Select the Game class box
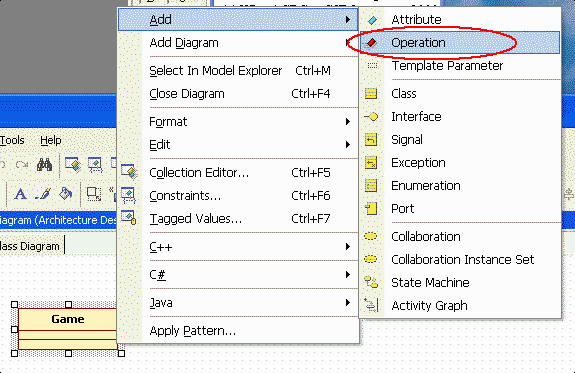 click(68, 329)
